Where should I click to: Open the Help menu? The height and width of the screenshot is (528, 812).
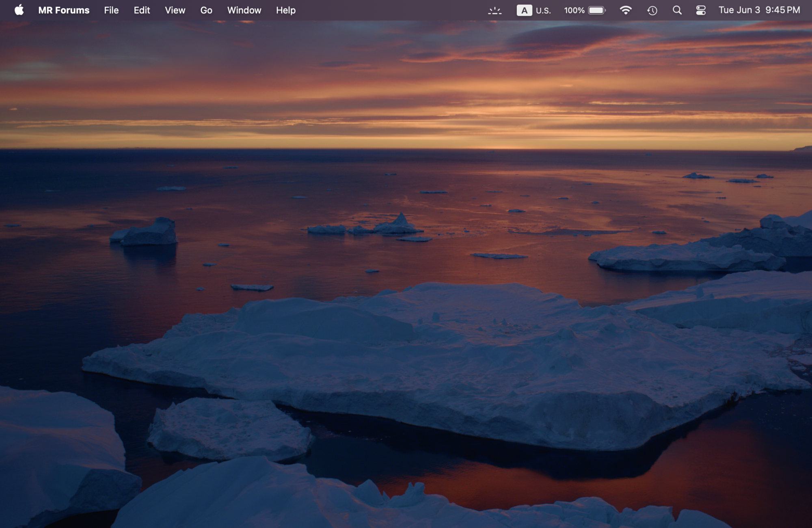(x=286, y=10)
